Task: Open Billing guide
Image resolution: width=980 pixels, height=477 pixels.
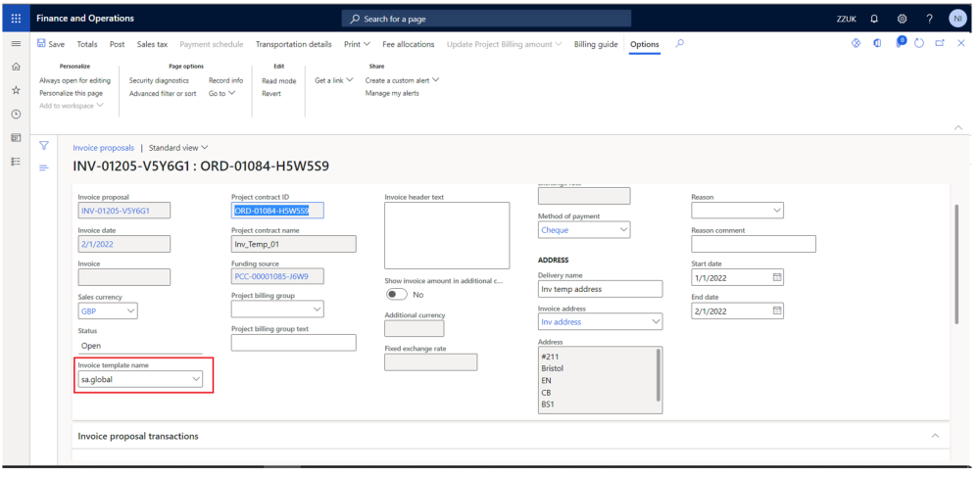Action: (x=596, y=44)
